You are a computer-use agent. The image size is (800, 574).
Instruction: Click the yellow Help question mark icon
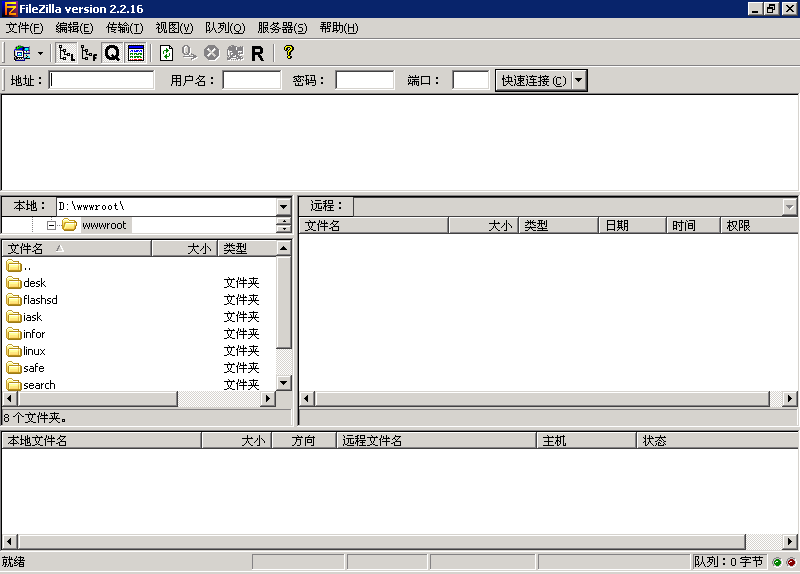pos(289,52)
